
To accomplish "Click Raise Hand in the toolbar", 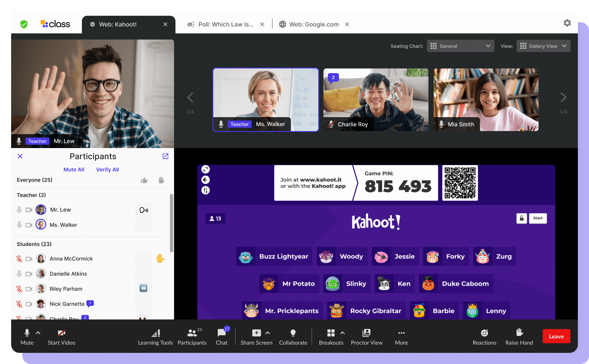I will coord(519,337).
